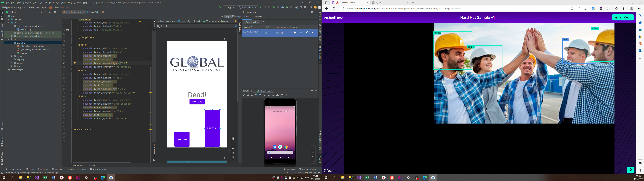
Task: Toggle the layout editor View Options eye
Action: (x=158, y=26)
